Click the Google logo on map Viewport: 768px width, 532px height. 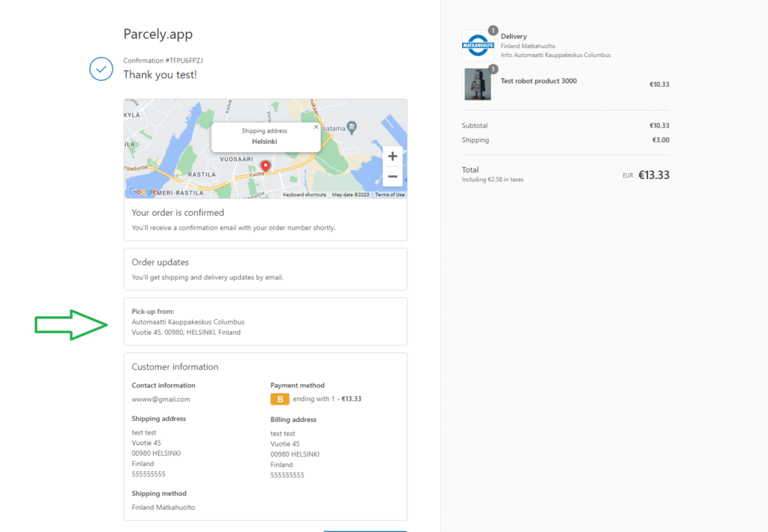(142, 191)
